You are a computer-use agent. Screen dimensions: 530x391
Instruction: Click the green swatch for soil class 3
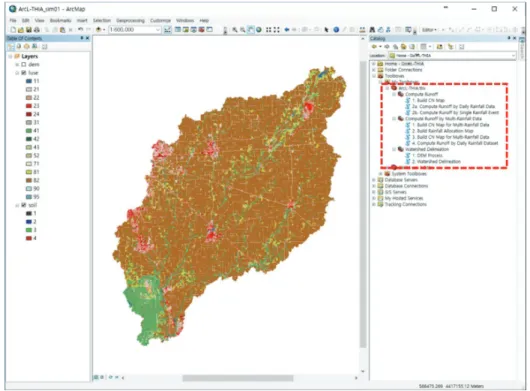click(29, 230)
